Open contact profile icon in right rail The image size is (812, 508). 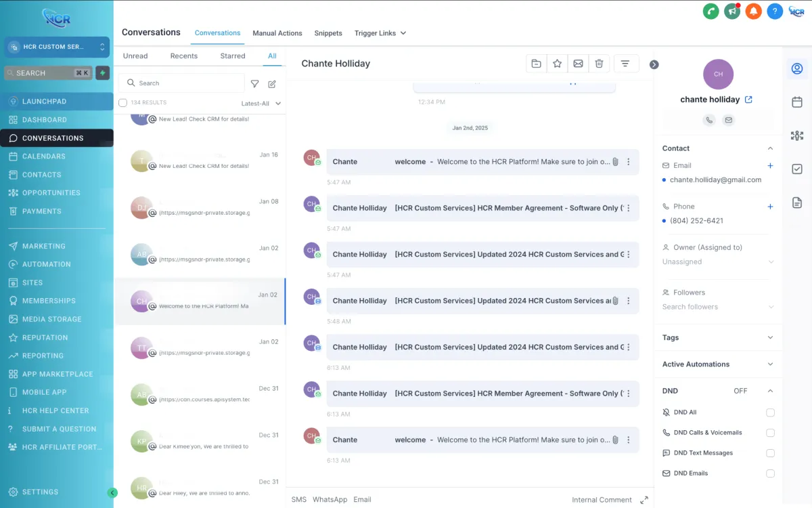pyautogui.click(x=797, y=68)
